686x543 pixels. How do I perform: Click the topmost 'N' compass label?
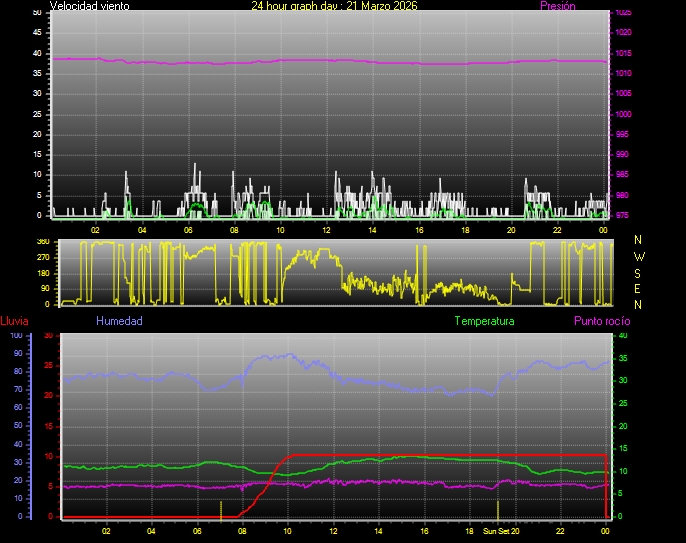[638, 240]
